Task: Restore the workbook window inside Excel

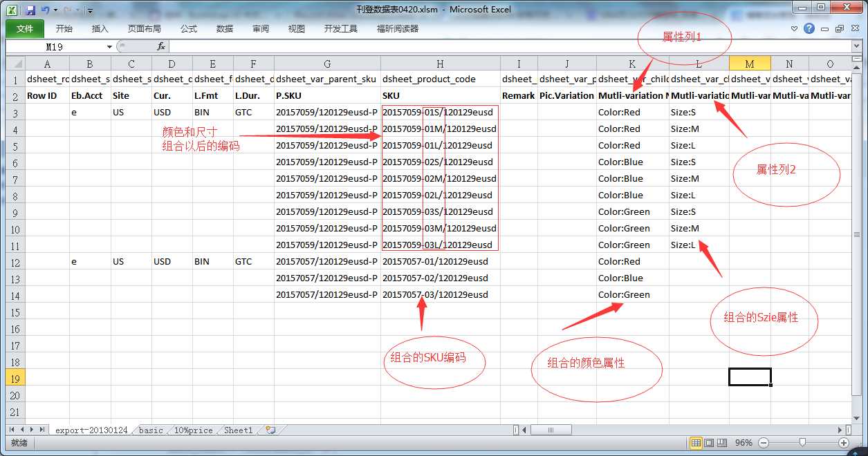Action: tap(839, 29)
